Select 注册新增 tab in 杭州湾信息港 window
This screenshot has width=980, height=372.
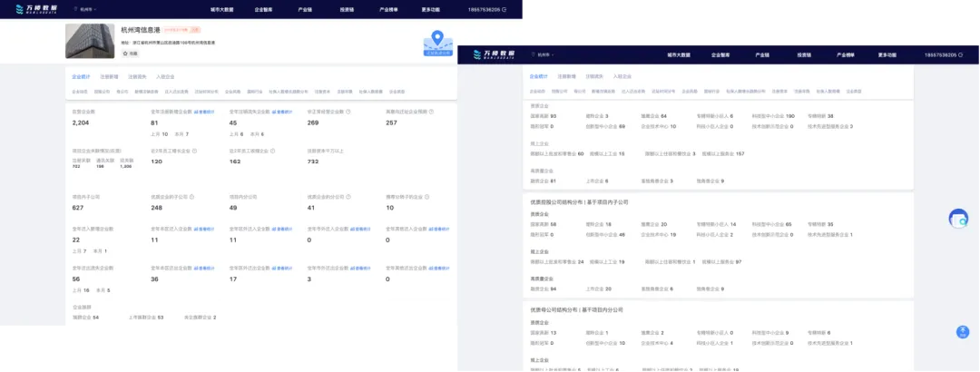click(110, 76)
